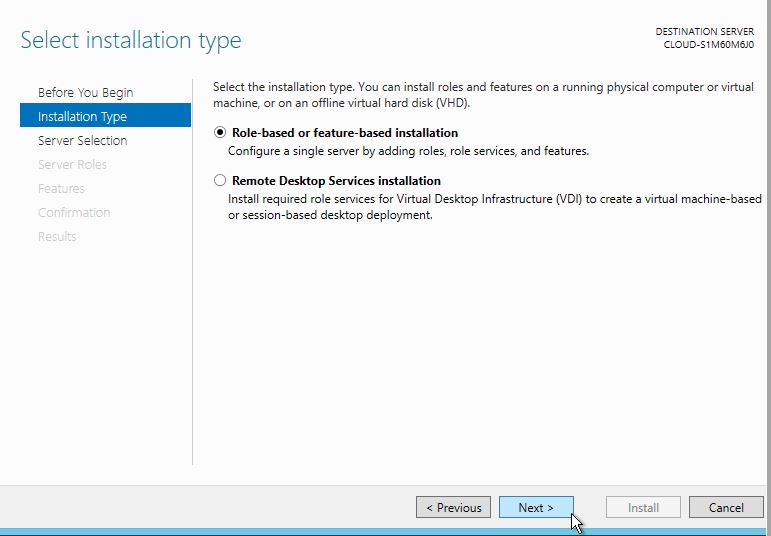771x536 pixels.
Task: Choose Remote Desktop Services installation radio
Action: 220,180
